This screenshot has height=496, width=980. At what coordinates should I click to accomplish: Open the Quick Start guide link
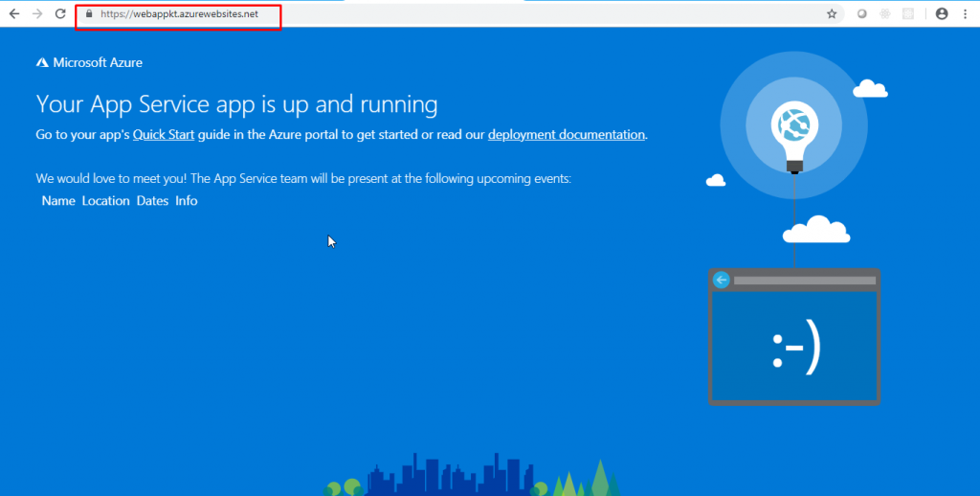[x=164, y=134]
